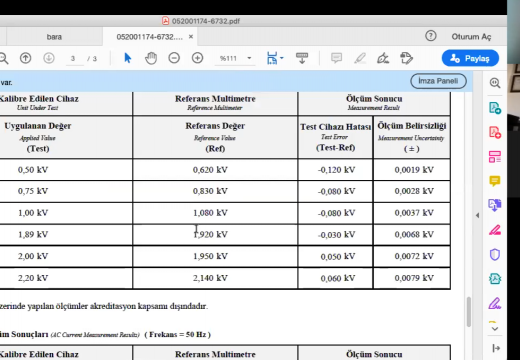Switch to the bara tab

(x=54, y=37)
